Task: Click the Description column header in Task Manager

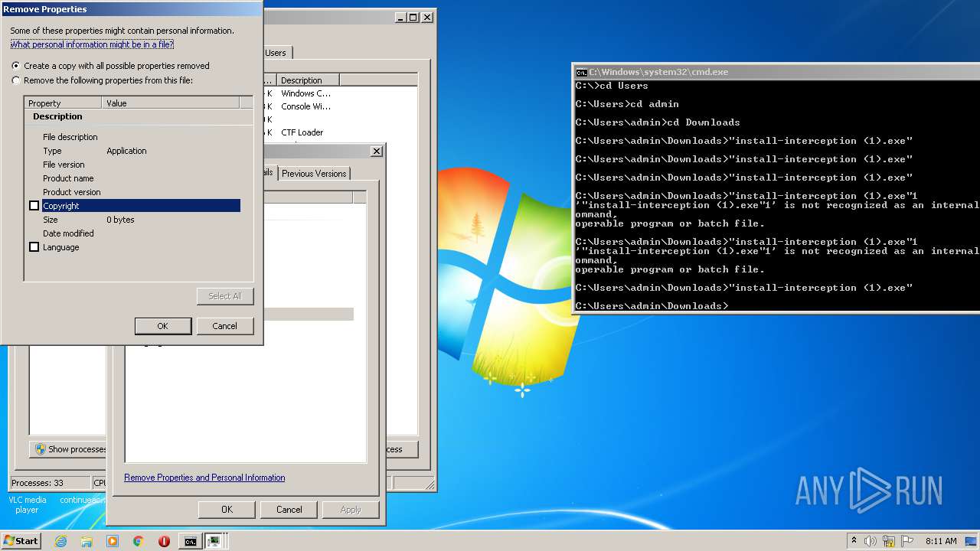Action: [308, 80]
